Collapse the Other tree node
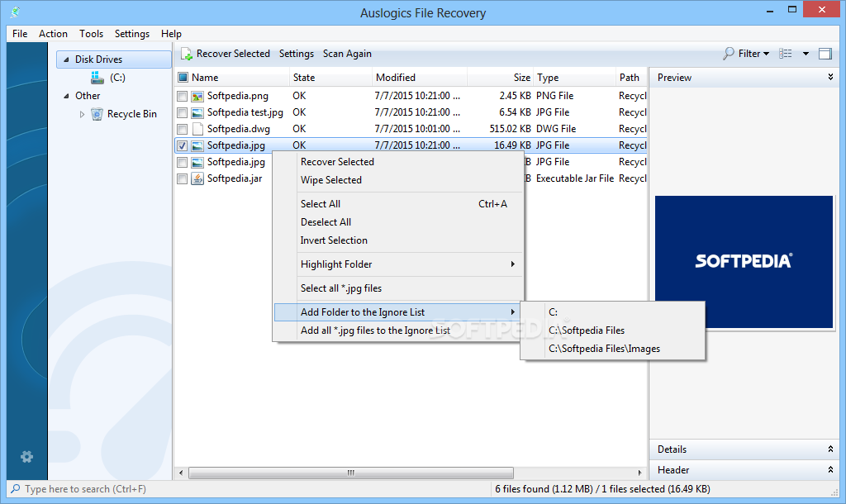Viewport: 846px width, 504px height. coord(66,96)
